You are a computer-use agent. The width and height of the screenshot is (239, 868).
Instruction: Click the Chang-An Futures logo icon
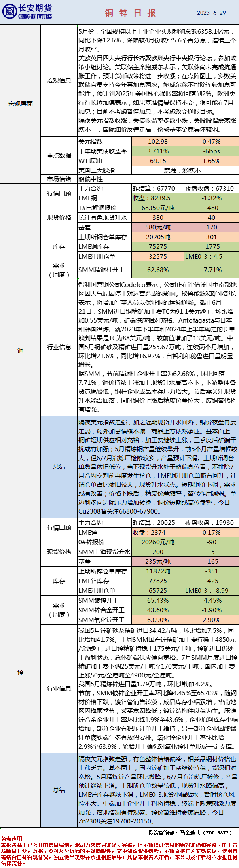coord(9,12)
